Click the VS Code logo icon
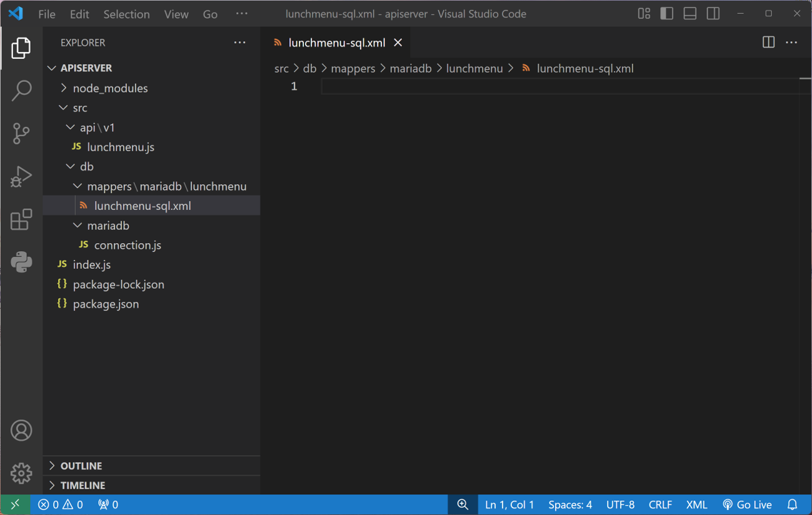 click(16, 13)
